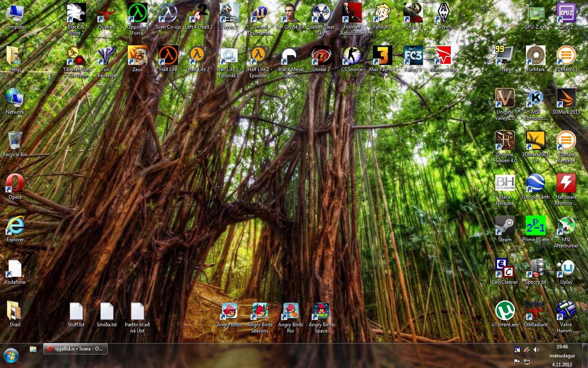
Task: Select the MSI Afterburner shortcut
Action: point(566,226)
